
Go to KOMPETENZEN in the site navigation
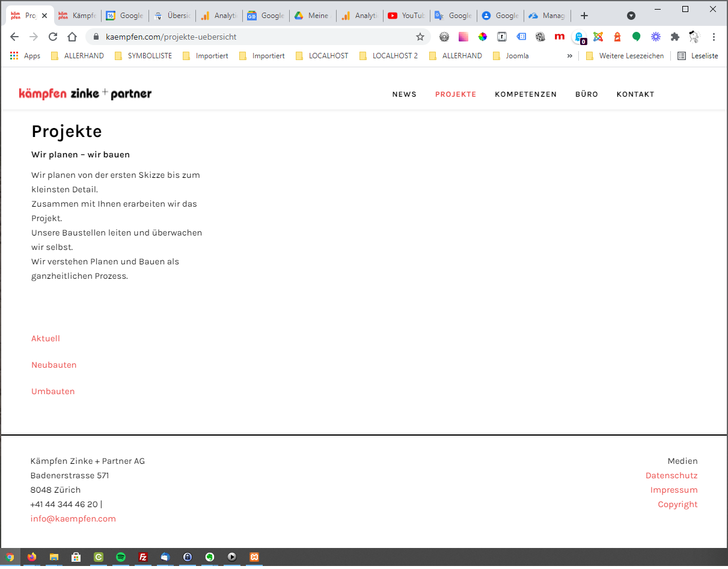525,94
